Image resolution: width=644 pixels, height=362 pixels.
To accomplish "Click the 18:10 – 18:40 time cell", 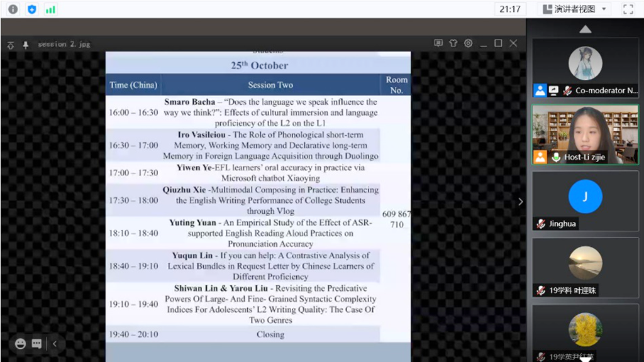I will pos(133,233).
